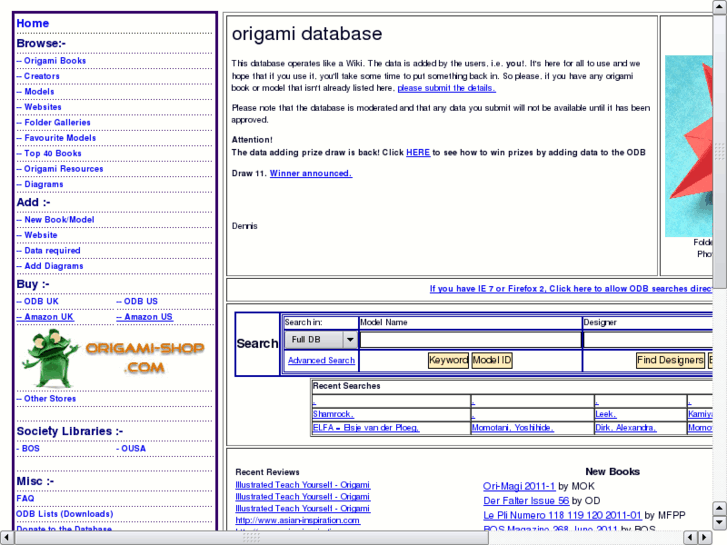The width and height of the screenshot is (727, 545).
Task: Click the Model ID button
Action: (492, 360)
